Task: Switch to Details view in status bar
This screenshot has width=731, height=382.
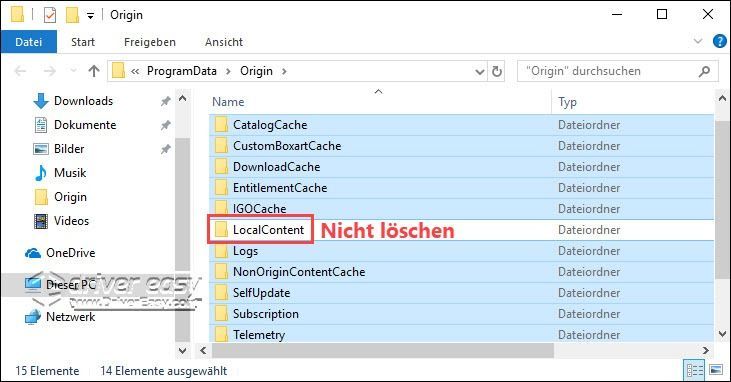Action: 694,370
